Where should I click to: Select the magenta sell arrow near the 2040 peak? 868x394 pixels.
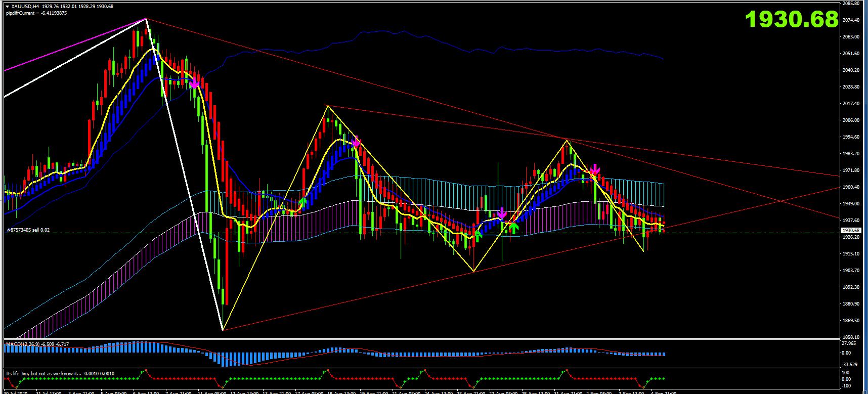[x=194, y=83]
